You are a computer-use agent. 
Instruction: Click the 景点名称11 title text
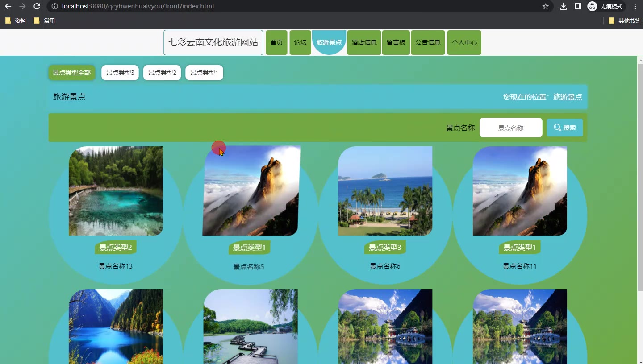pyautogui.click(x=520, y=266)
